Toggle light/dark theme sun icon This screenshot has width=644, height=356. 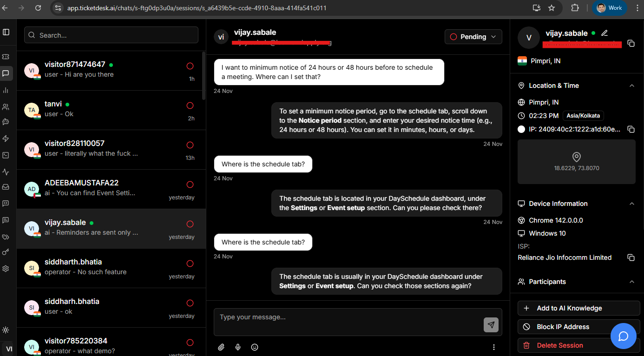tap(6, 330)
